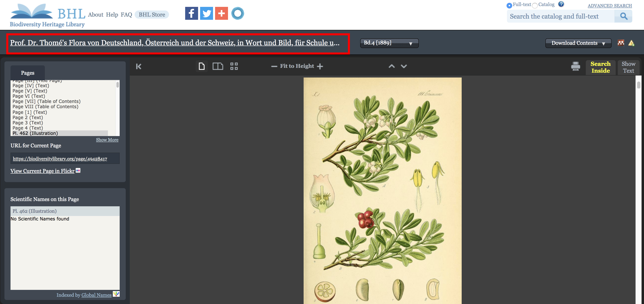Click the printer icon
Viewport: 644px width, 304px height.
pos(575,66)
